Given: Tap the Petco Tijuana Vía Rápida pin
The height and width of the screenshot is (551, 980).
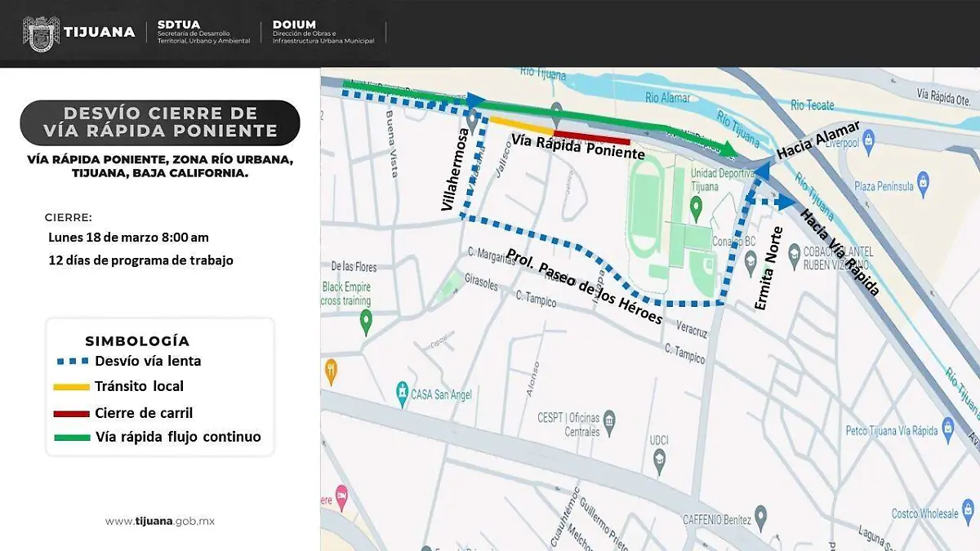Looking at the screenshot, I should click(947, 426).
